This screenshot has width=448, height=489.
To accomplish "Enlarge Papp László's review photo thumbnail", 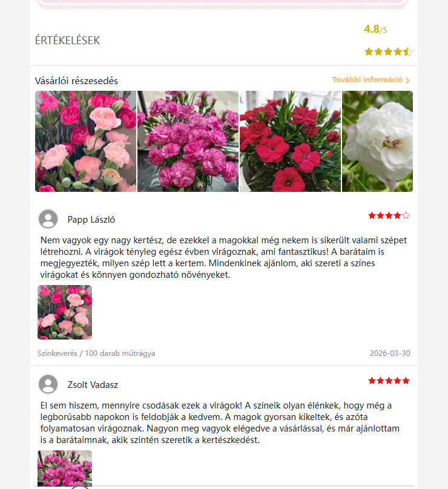I will (x=65, y=312).
